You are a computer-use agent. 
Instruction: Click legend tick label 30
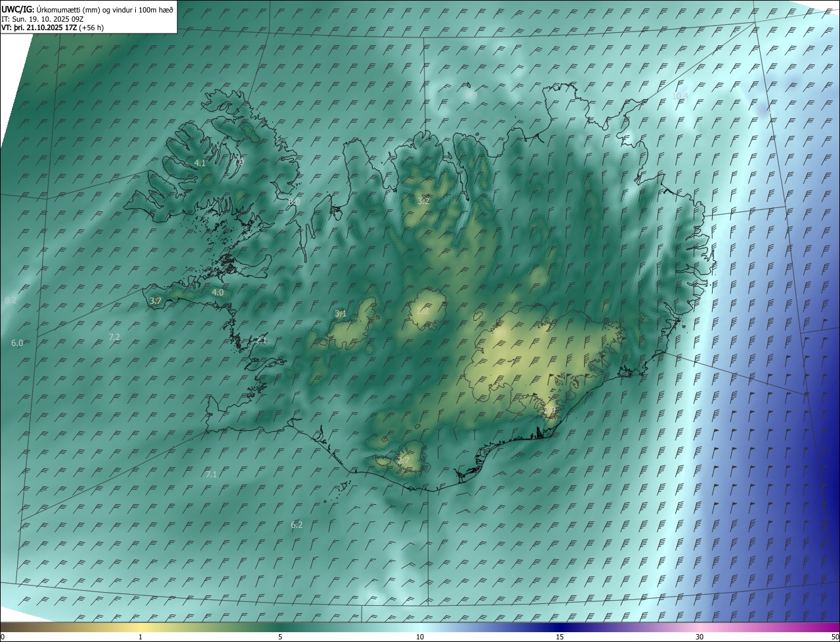(700, 637)
